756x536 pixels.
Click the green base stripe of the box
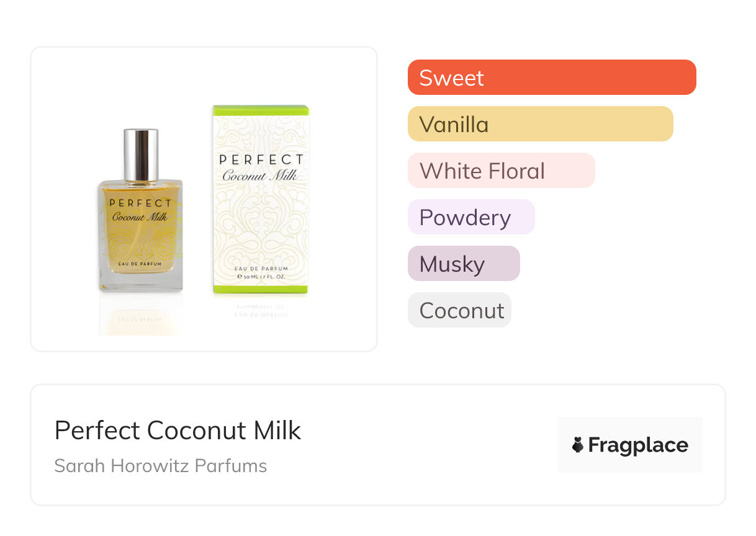[261, 287]
